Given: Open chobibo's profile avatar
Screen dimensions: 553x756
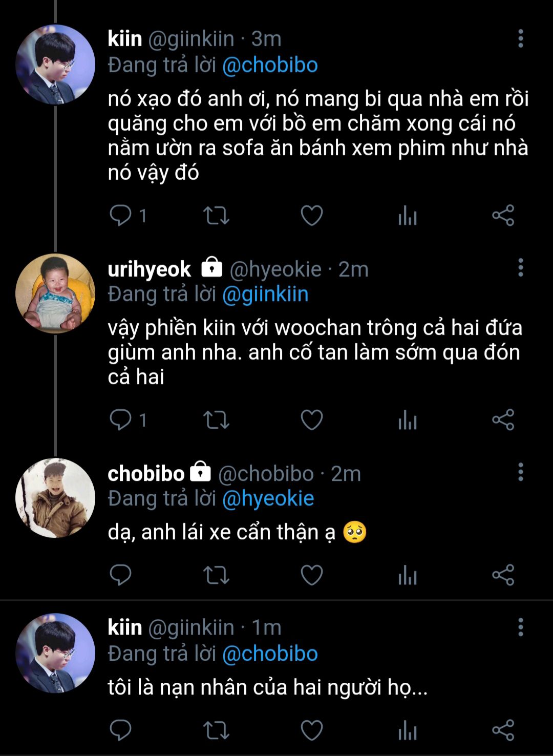Looking at the screenshot, I should click(x=55, y=498).
